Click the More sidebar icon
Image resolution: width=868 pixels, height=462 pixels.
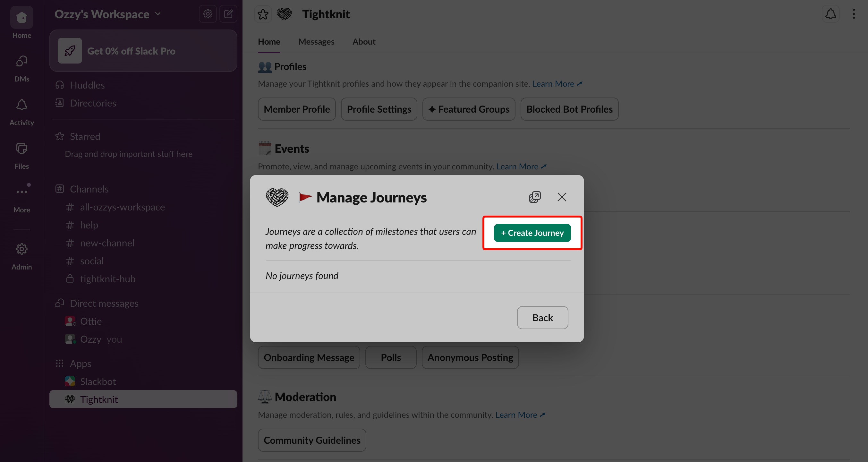(21, 191)
